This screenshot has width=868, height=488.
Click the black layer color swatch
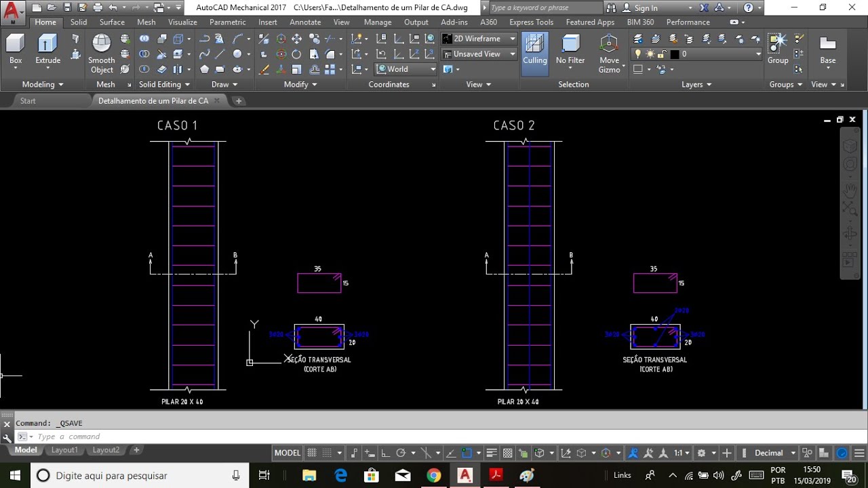click(674, 54)
